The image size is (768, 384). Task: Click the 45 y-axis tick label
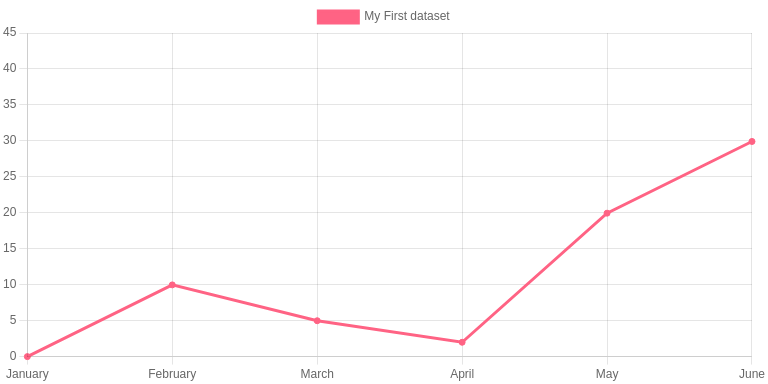coord(10,32)
